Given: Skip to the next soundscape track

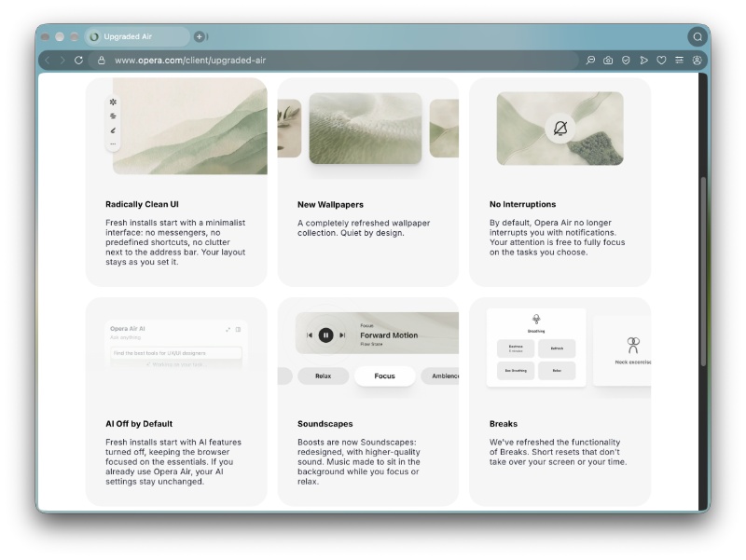Looking at the screenshot, I should (x=342, y=335).
